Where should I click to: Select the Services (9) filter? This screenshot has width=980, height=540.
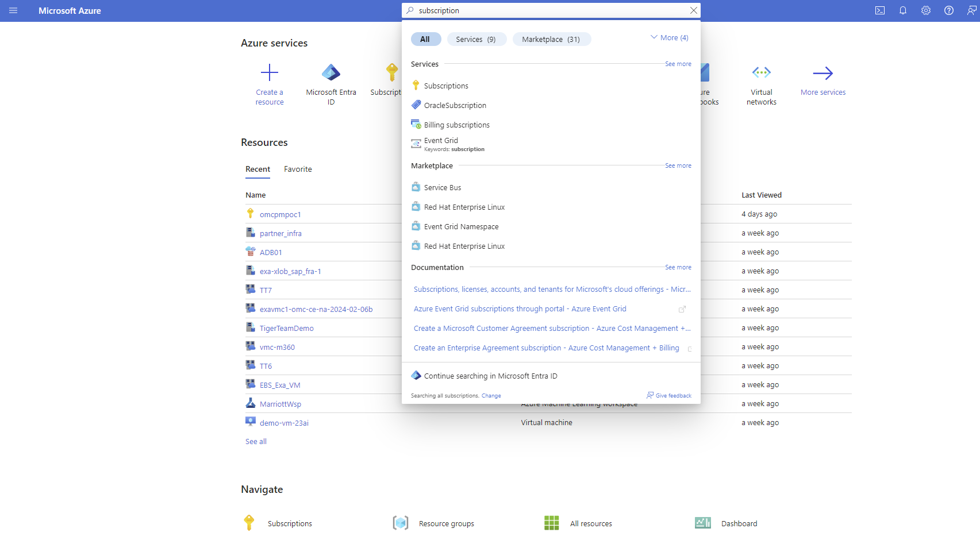coord(476,39)
